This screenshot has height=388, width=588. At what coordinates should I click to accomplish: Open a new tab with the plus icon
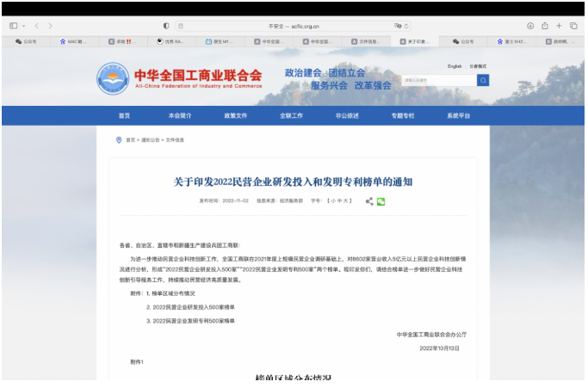coord(559,26)
